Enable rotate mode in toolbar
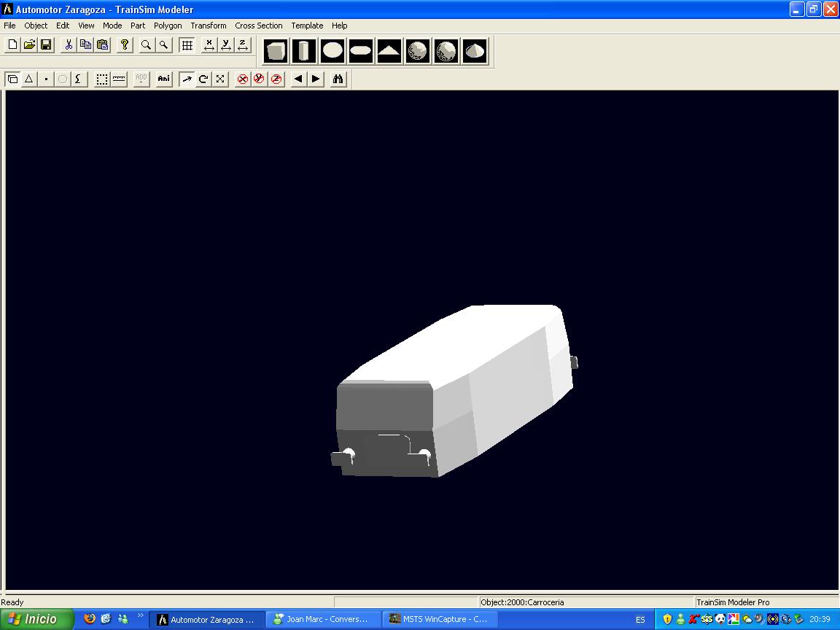 [x=203, y=79]
